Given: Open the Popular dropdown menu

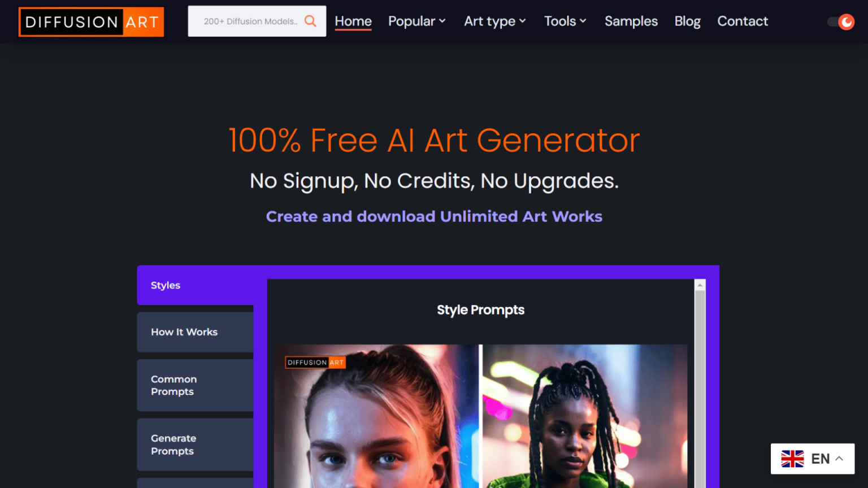Looking at the screenshot, I should click(x=417, y=21).
